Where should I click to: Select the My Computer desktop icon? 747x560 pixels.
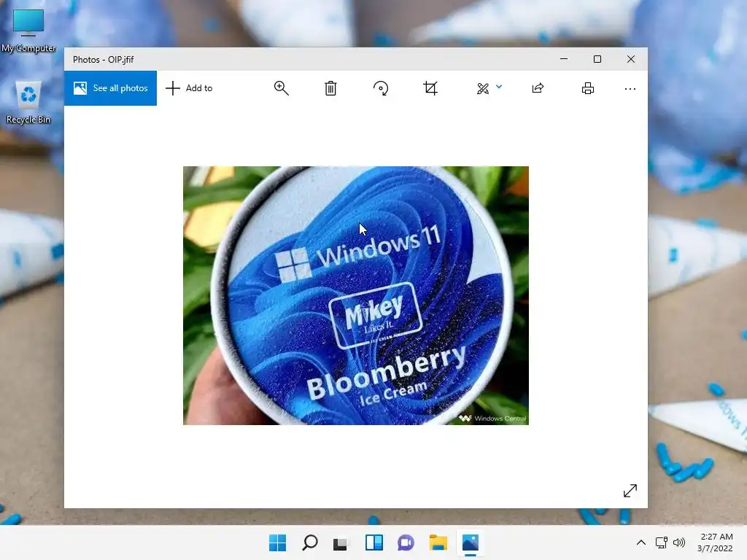point(28,31)
